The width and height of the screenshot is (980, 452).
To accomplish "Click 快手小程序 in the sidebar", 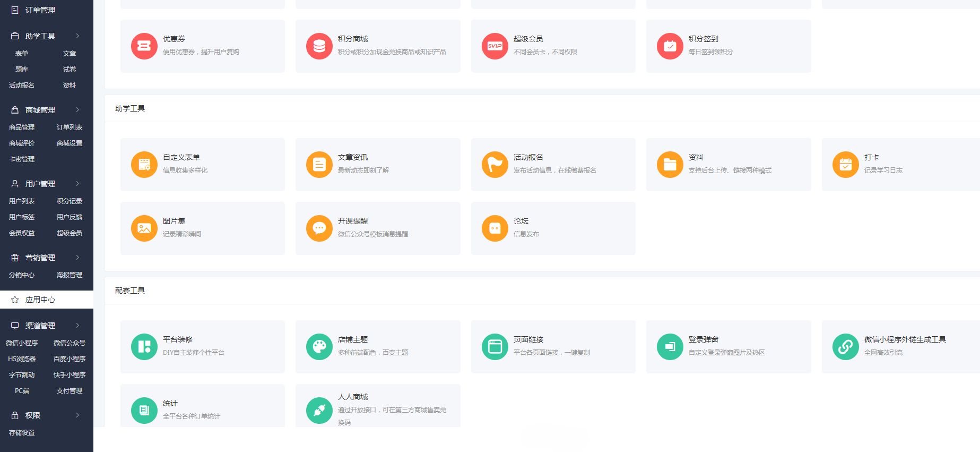I will pos(70,375).
